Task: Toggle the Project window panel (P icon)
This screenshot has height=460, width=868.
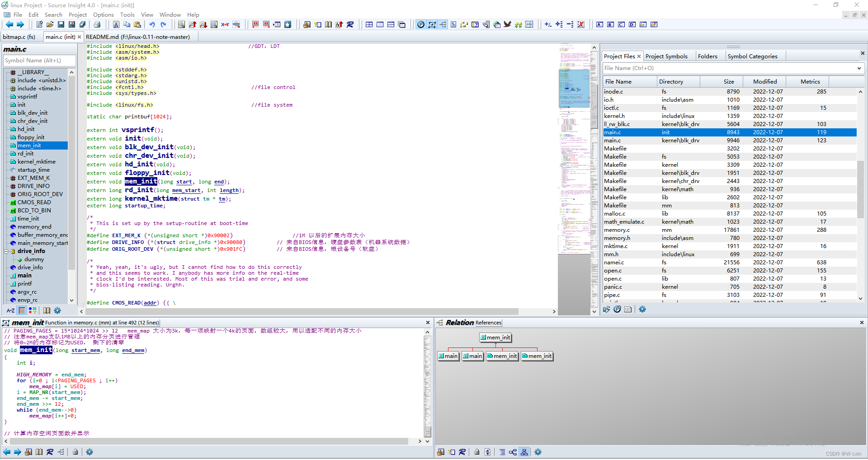Action: (421, 24)
